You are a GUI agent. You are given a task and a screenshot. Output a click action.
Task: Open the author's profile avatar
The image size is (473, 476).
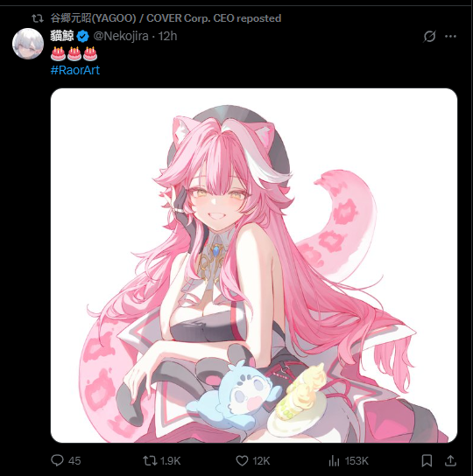(x=28, y=44)
